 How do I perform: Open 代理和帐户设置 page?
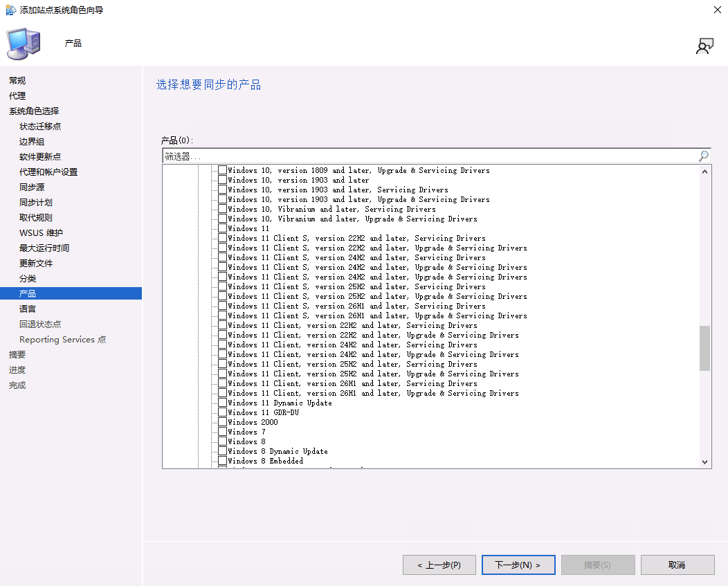[48, 172]
